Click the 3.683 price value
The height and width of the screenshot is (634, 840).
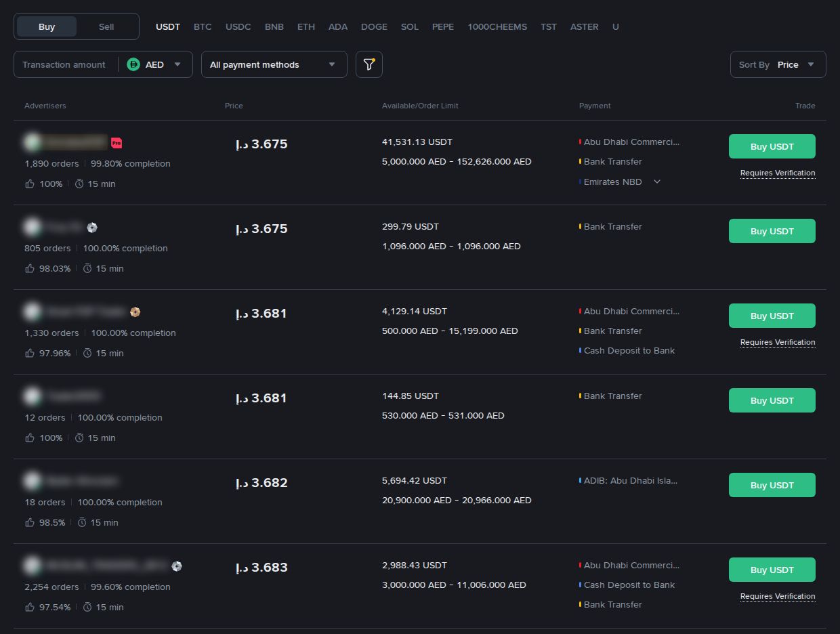click(x=261, y=567)
